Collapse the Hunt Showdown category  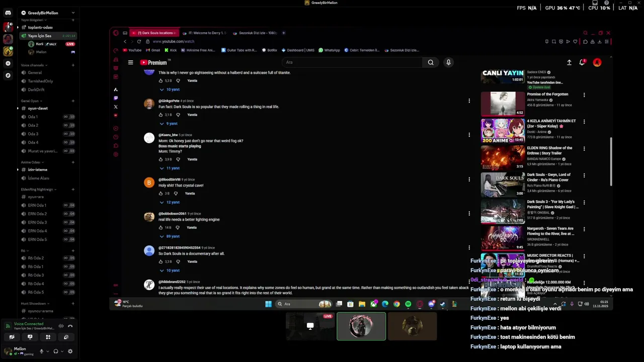(35, 304)
